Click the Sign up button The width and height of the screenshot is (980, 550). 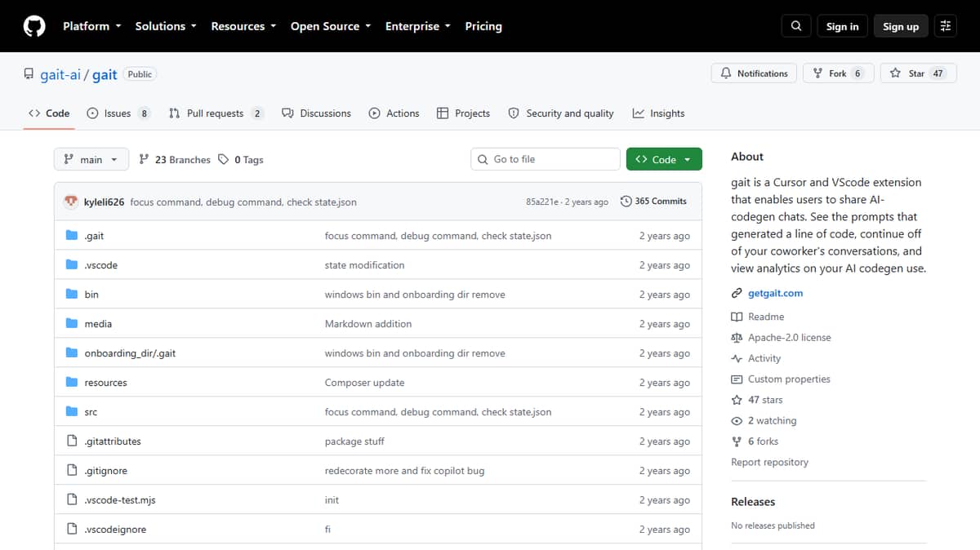[901, 26]
